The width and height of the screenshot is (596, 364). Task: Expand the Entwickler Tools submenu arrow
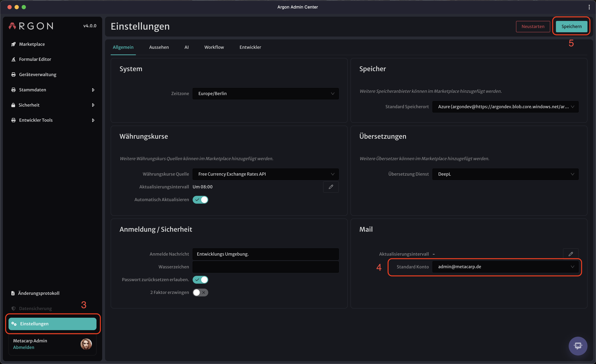coord(93,120)
